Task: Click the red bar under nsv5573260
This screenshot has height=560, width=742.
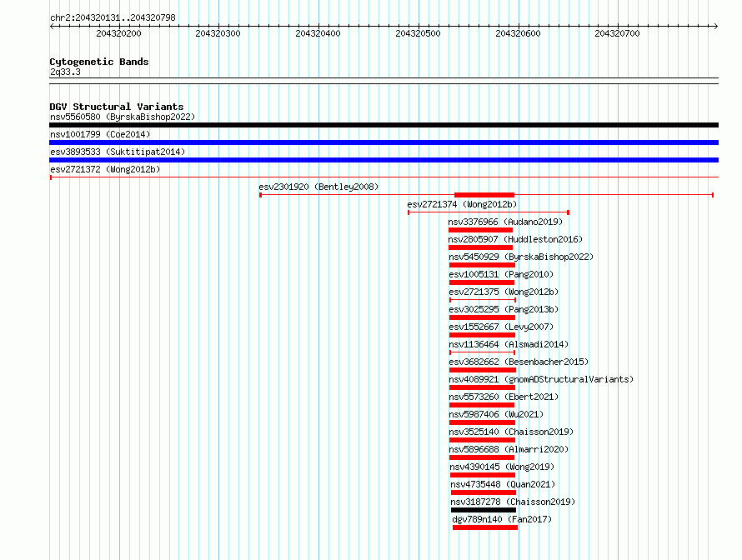Action: (482, 405)
